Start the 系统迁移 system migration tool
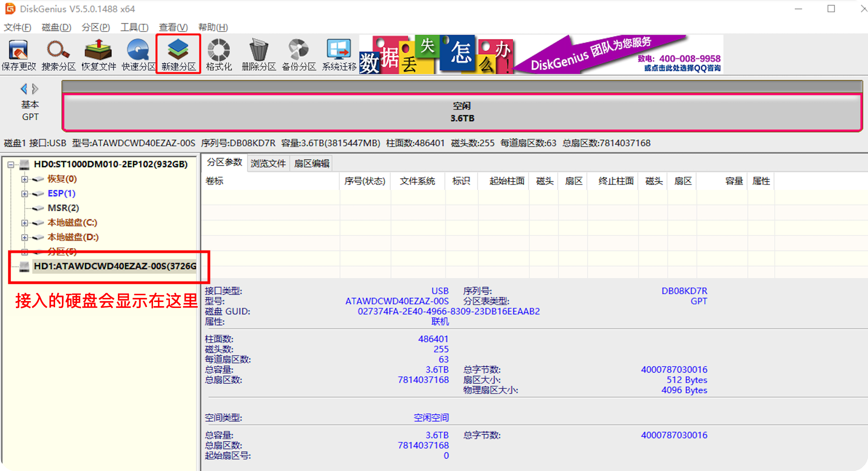Image resolution: width=868 pixels, height=471 pixels. 339,55
